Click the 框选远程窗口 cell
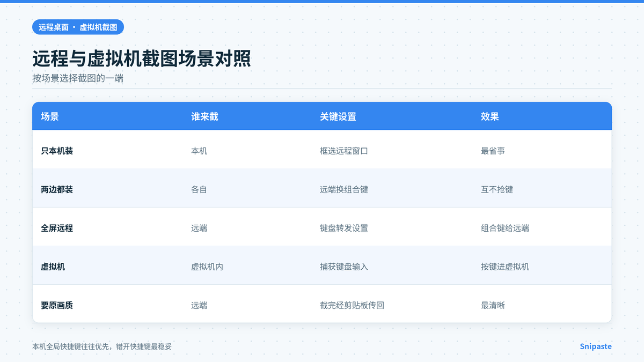The image size is (644, 362). click(x=344, y=151)
